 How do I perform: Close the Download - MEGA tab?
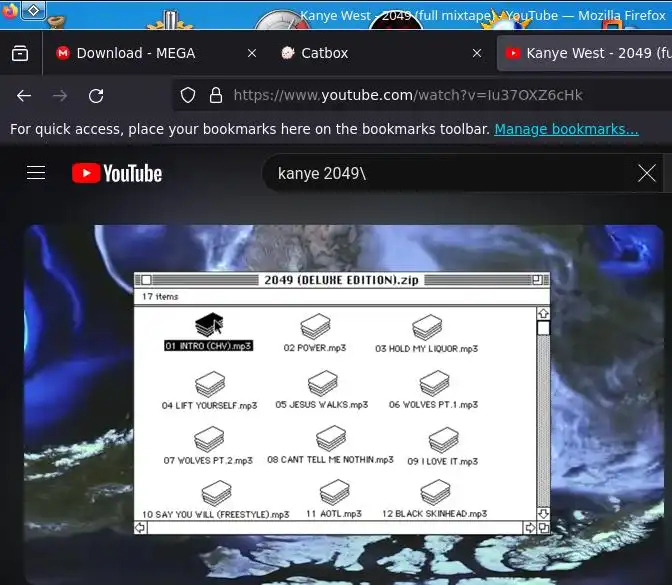[252, 53]
